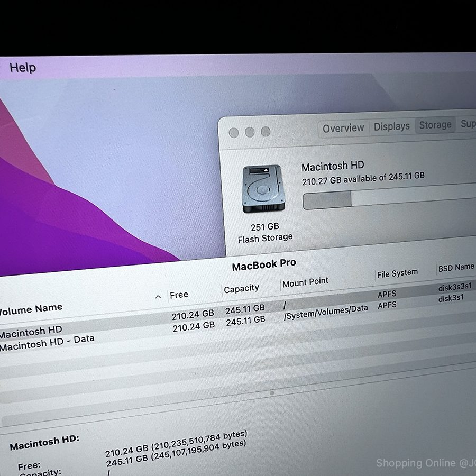Click APFS in the Macintosh HD - Data row
The height and width of the screenshot is (476, 476).
[387, 305]
